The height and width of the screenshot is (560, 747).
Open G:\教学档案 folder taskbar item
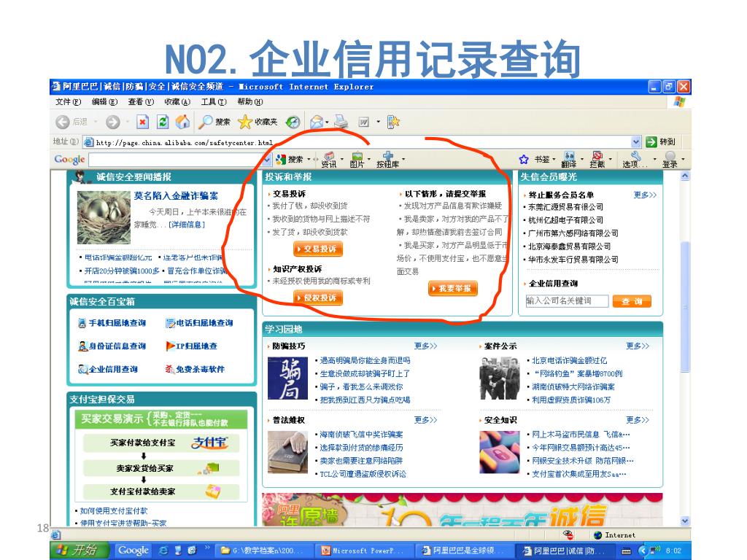[263, 551]
